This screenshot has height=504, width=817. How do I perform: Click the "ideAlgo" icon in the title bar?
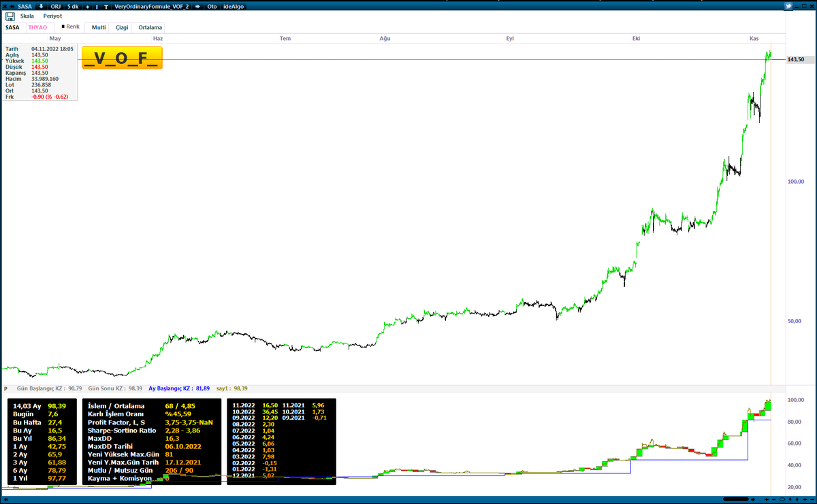(x=234, y=6)
